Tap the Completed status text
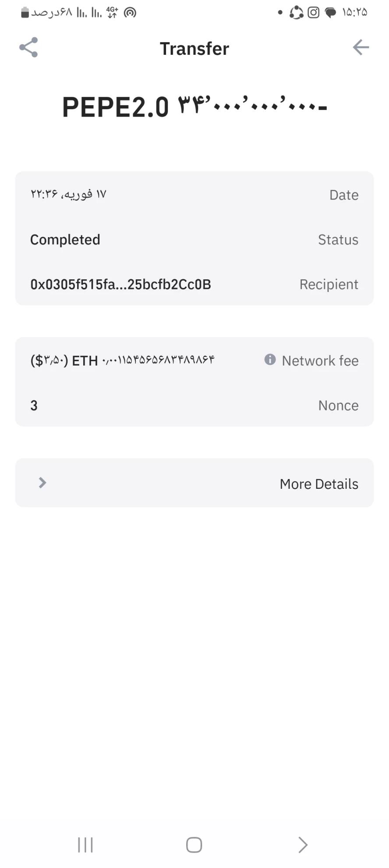 coord(65,240)
